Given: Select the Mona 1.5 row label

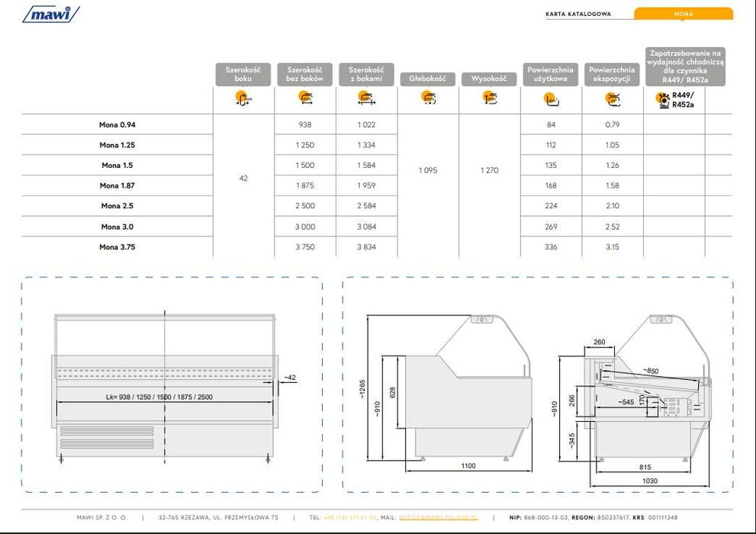Looking at the screenshot, I should (117, 166).
